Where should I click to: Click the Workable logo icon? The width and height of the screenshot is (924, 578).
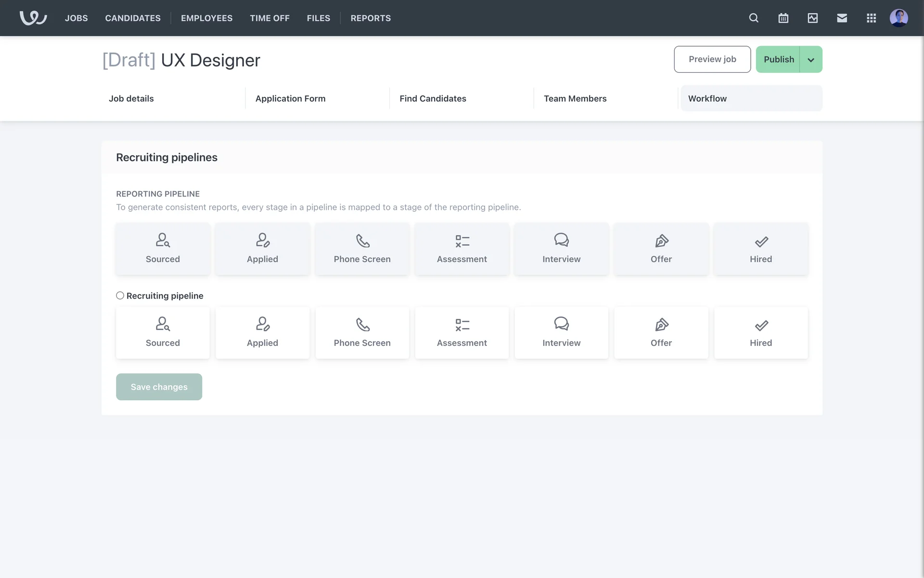click(x=33, y=18)
